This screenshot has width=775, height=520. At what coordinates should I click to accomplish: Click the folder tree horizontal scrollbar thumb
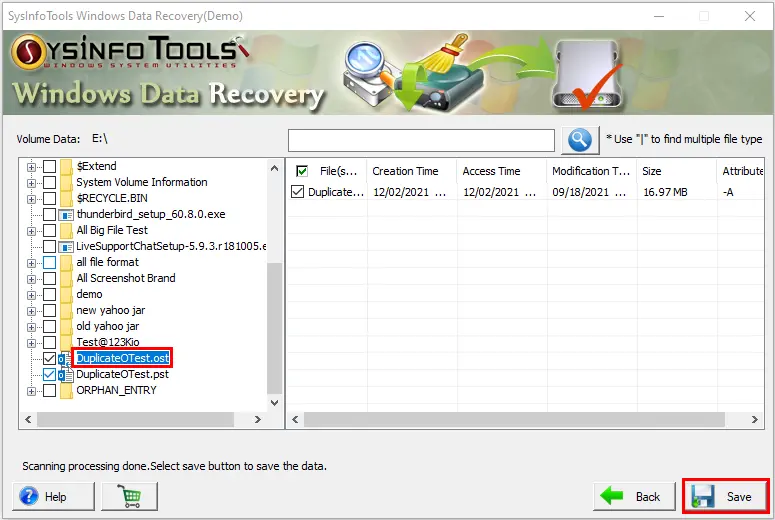pos(135,420)
